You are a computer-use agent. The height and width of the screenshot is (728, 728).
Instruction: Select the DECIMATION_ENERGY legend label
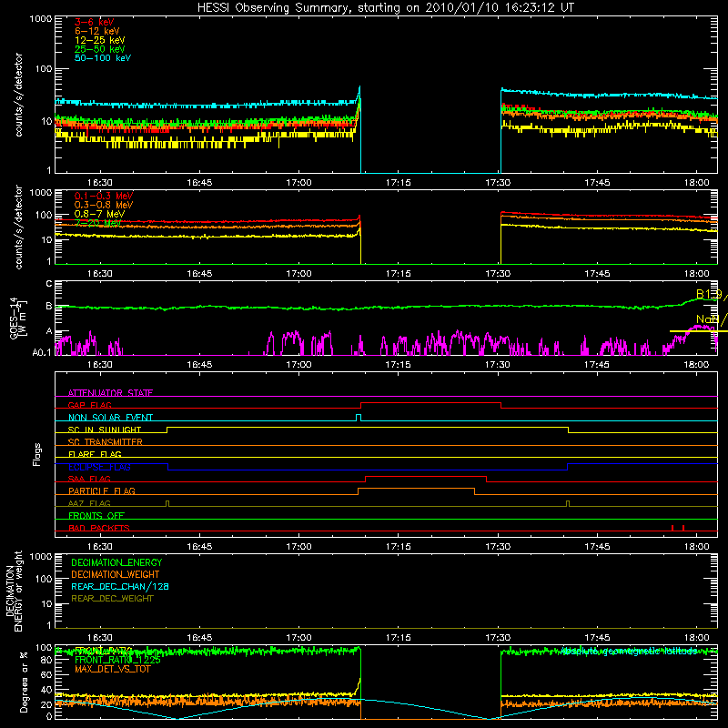click(116, 562)
